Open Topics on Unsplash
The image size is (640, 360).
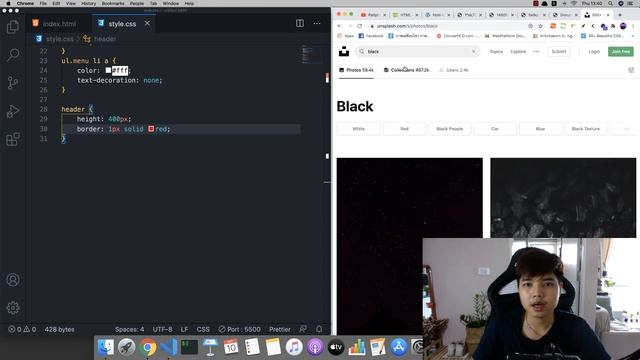[x=496, y=51]
